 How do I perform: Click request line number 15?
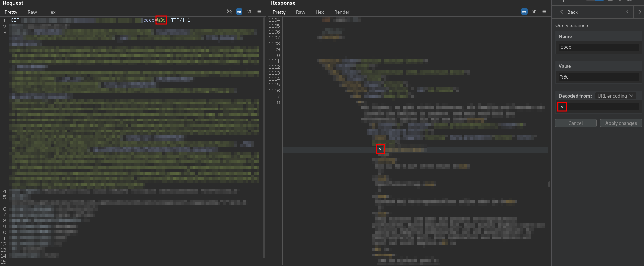pos(3,262)
